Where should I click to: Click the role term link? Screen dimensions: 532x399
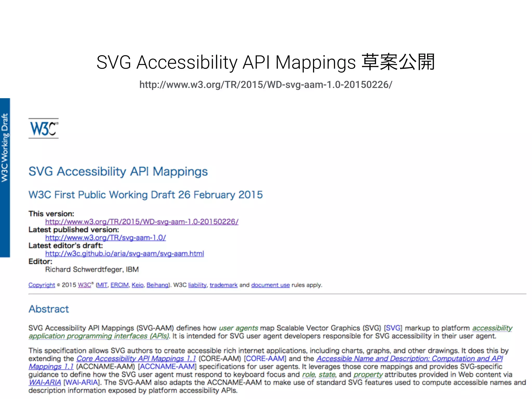[x=308, y=375]
